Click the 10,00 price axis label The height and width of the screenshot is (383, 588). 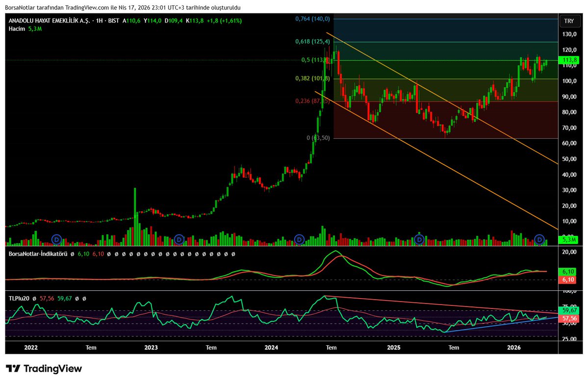coord(569,221)
